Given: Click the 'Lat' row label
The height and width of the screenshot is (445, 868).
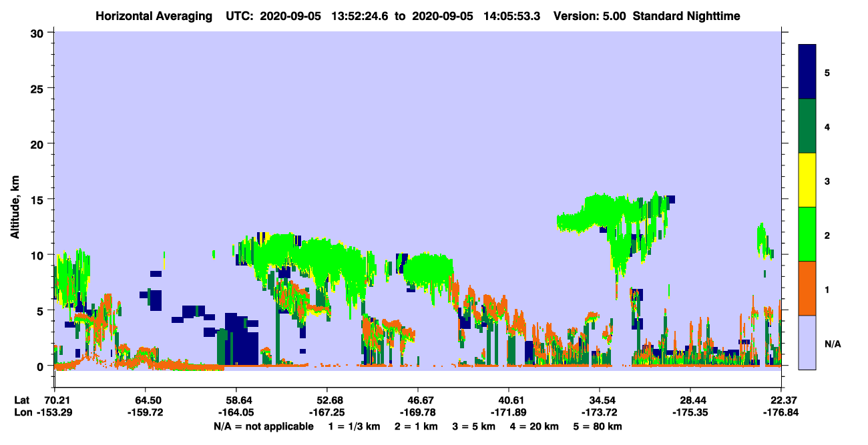Looking at the screenshot, I should coord(21,400).
